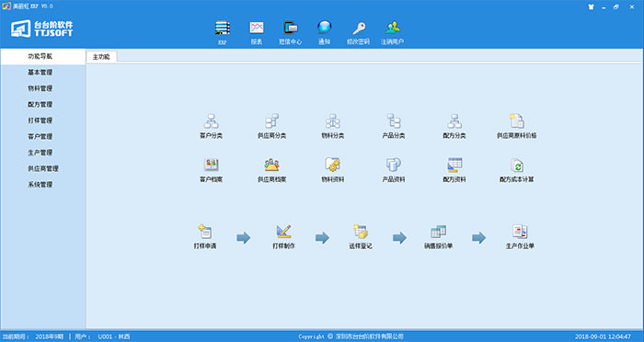The height and width of the screenshot is (342, 644).
Task: Open 配方管理 in the sidebar
Action: point(40,104)
